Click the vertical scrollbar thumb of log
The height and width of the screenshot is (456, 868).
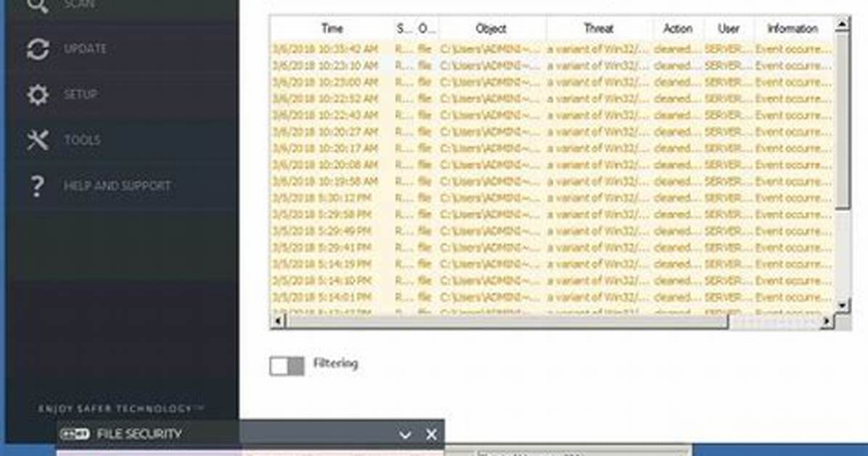tap(842, 121)
